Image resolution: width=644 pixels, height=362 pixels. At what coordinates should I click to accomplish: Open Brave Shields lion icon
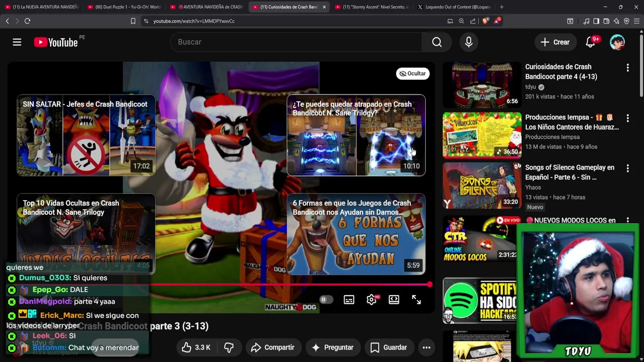[x=485, y=21]
